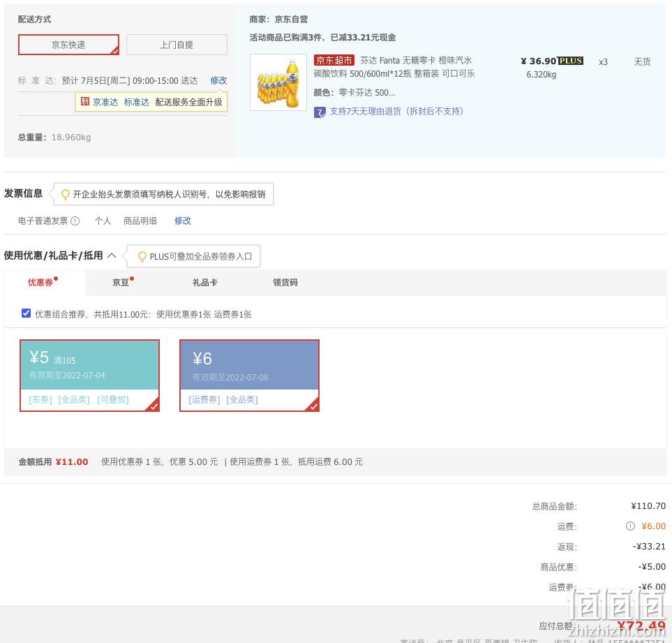Uncheck the 优惠组合推荐 checkbox
The image size is (672, 643).
coord(26,313)
